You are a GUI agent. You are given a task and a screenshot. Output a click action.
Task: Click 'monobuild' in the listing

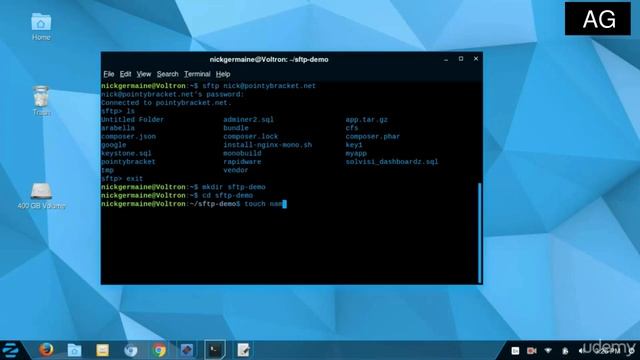pyautogui.click(x=242, y=153)
